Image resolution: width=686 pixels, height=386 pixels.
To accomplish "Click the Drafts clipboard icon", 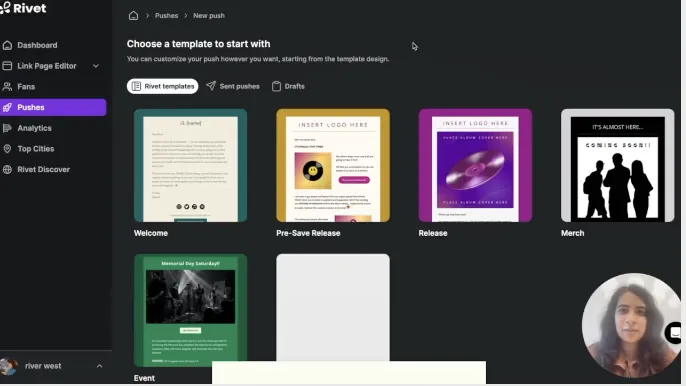I will pyautogui.click(x=276, y=86).
